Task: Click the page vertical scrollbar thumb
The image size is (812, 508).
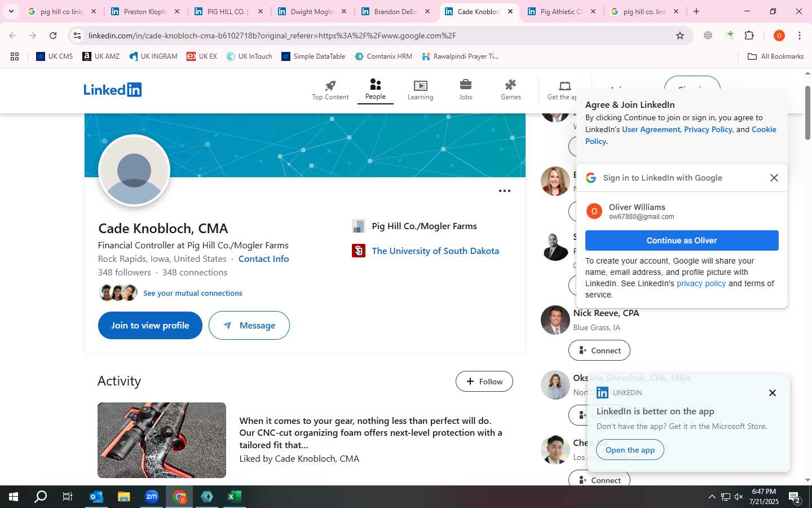Action: point(807,113)
